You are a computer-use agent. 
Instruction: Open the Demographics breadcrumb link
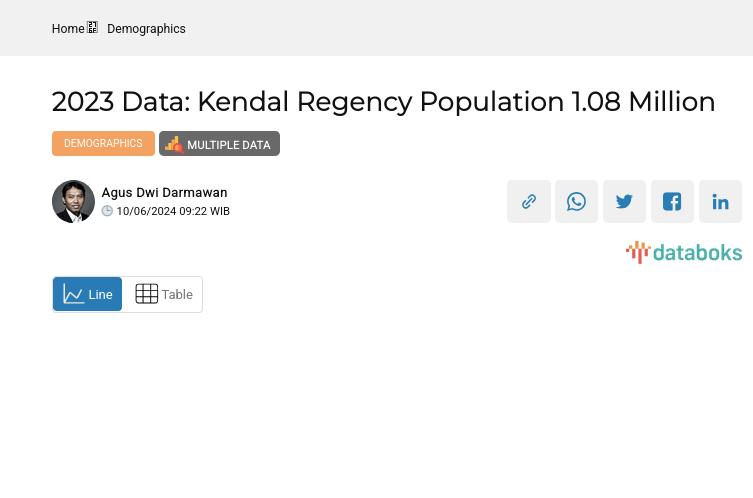click(x=146, y=29)
